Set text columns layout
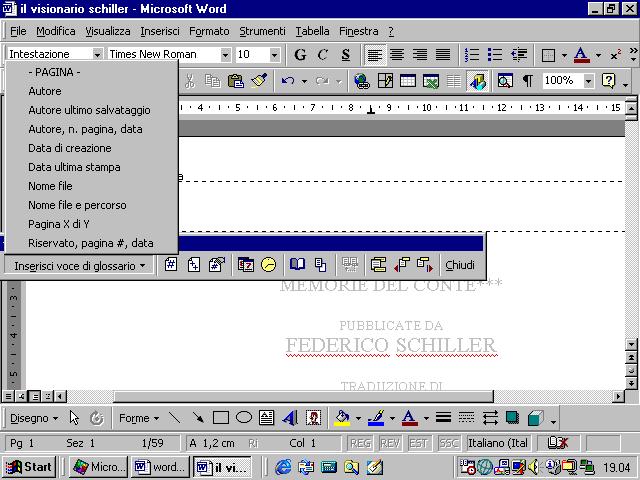This screenshot has height=480, width=640. click(453, 81)
